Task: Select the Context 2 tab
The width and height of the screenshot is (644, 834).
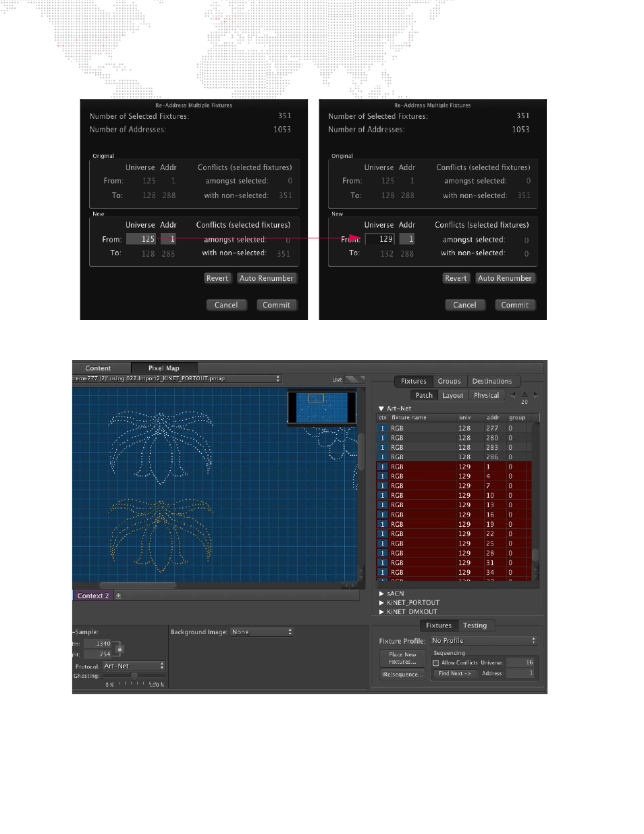Action: (x=93, y=596)
